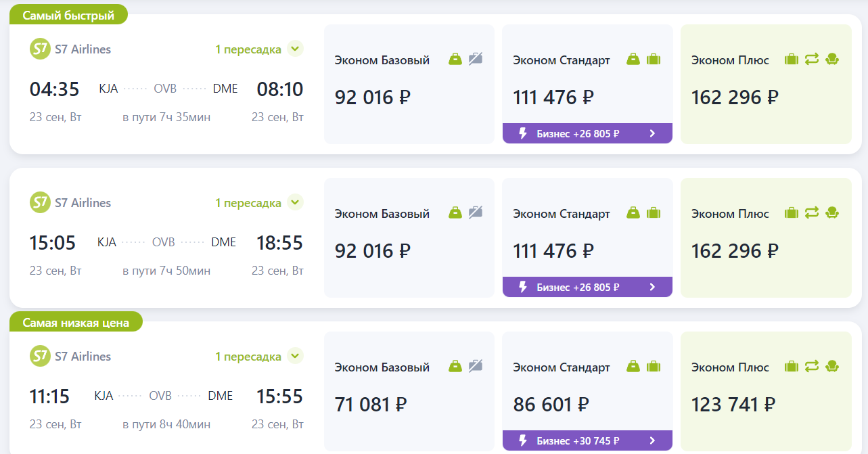Click the exchange arrows icon on 04:35 Эконом Плюс
Screen dimensions: 868x454
(812, 60)
